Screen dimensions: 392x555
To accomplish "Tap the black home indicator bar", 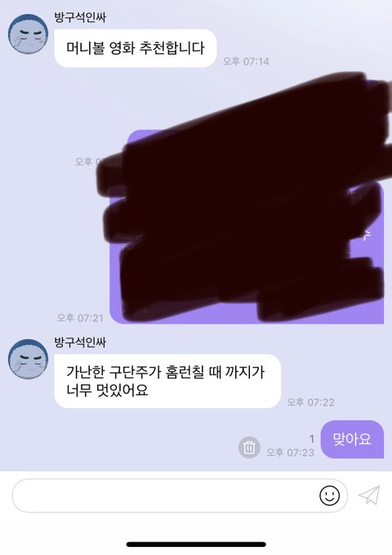I will click(196, 544).
